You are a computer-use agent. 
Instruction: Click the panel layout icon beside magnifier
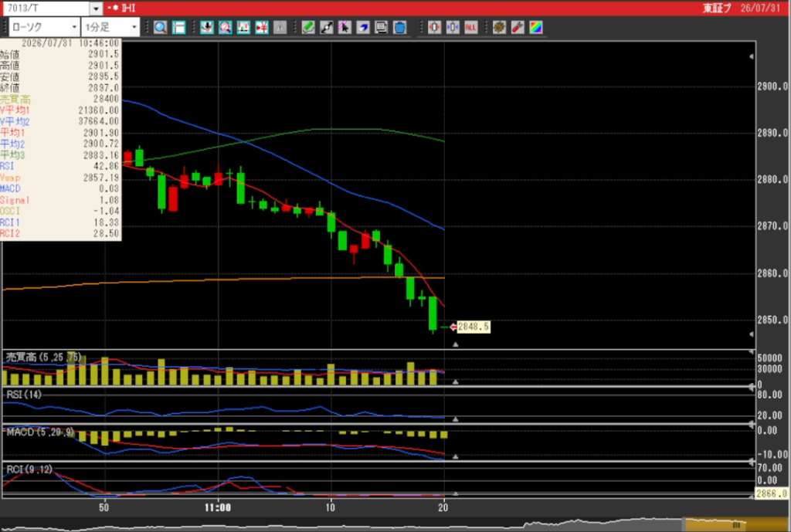point(178,27)
